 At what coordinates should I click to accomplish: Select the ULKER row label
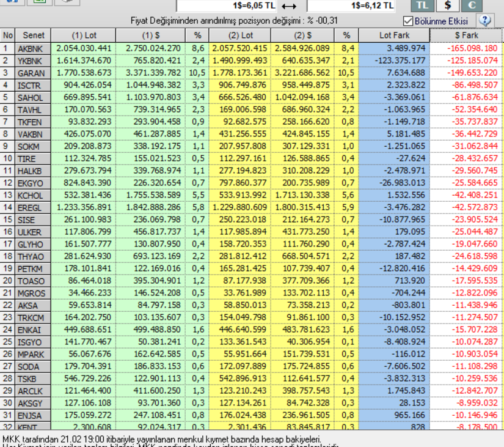[x=33, y=232]
